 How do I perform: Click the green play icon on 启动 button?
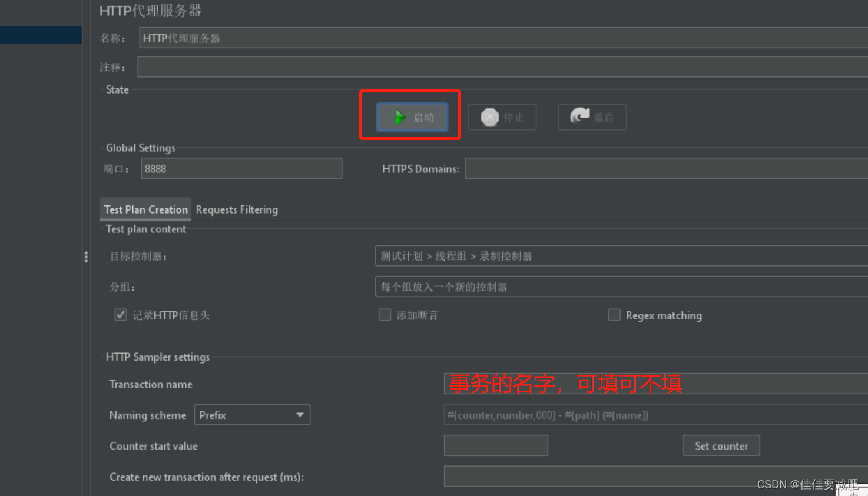coord(401,116)
